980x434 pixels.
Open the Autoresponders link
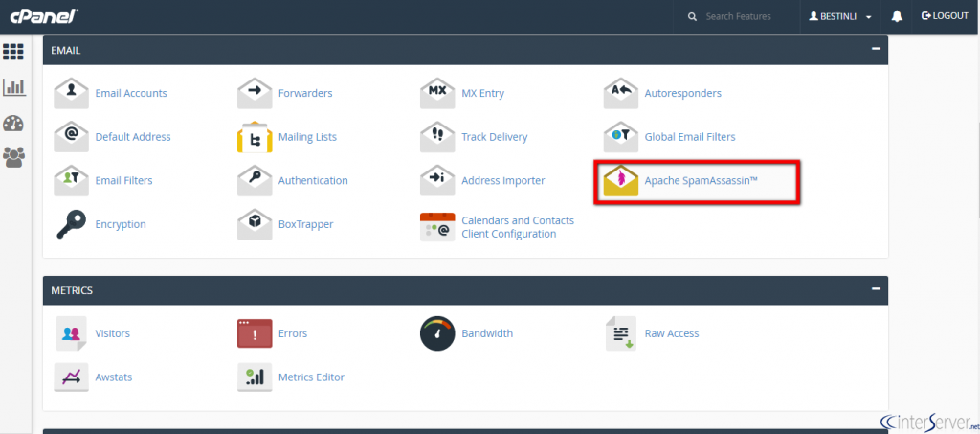682,94
